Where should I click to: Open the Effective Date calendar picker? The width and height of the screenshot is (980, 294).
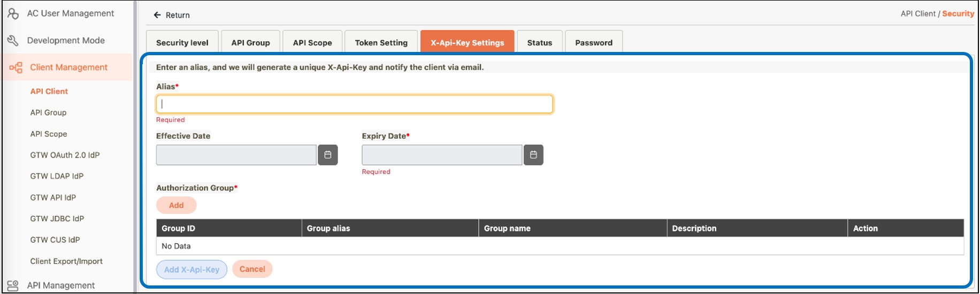click(x=327, y=155)
